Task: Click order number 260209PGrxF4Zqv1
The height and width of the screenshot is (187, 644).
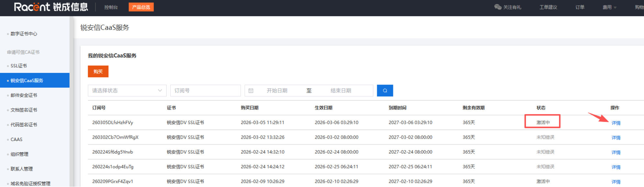Action: coord(113,181)
